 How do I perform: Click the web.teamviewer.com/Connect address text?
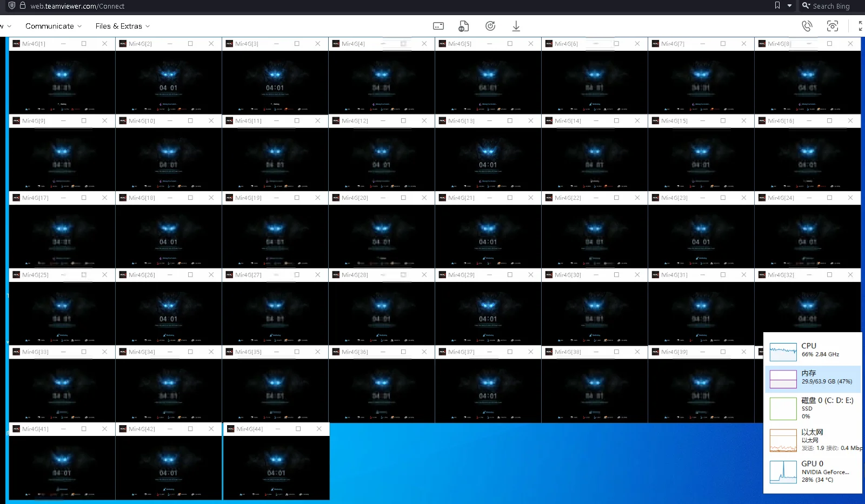pyautogui.click(x=77, y=6)
